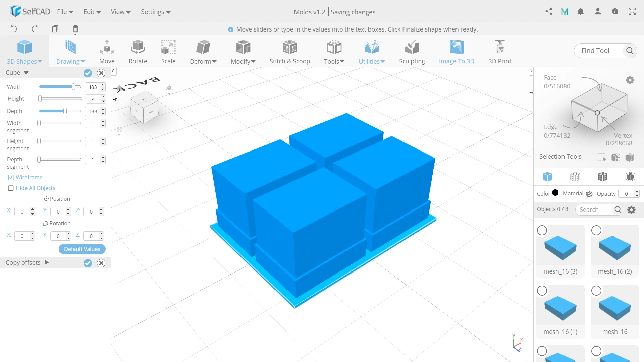Select the mesh_16 (3) object circle
The width and height of the screenshot is (644, 362).
pos(542,231)
